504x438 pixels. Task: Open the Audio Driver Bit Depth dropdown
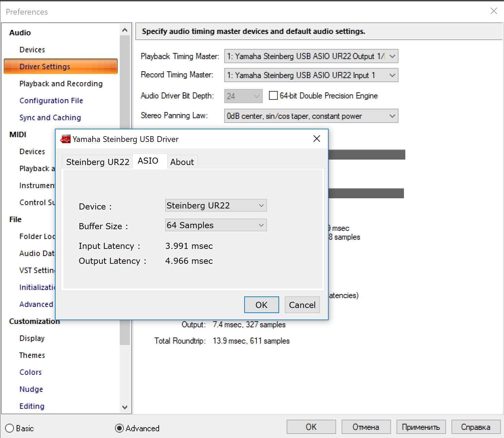tap(243, 96)
